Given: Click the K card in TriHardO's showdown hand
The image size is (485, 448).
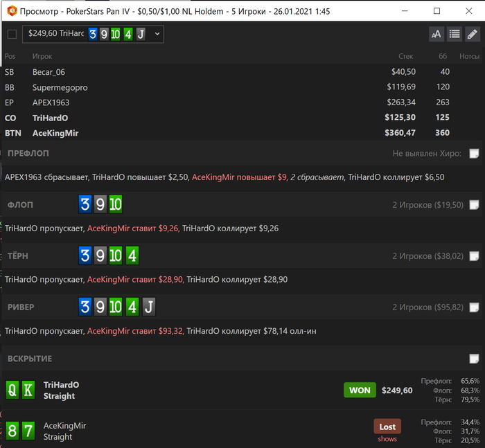Looking at the screenshot, I should click(x=28, y=391).
